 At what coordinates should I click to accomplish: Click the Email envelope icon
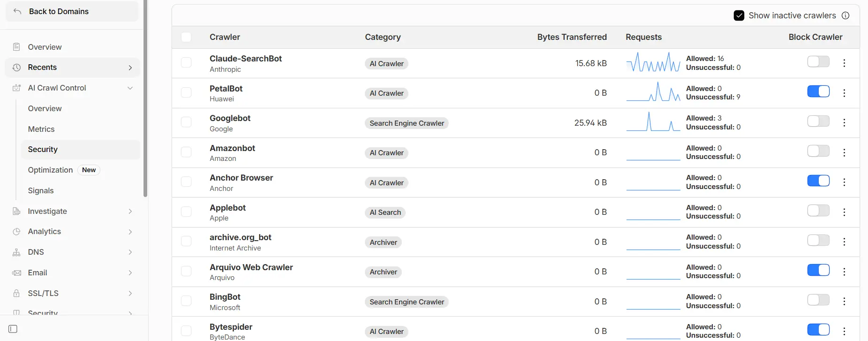pos(16,273)
